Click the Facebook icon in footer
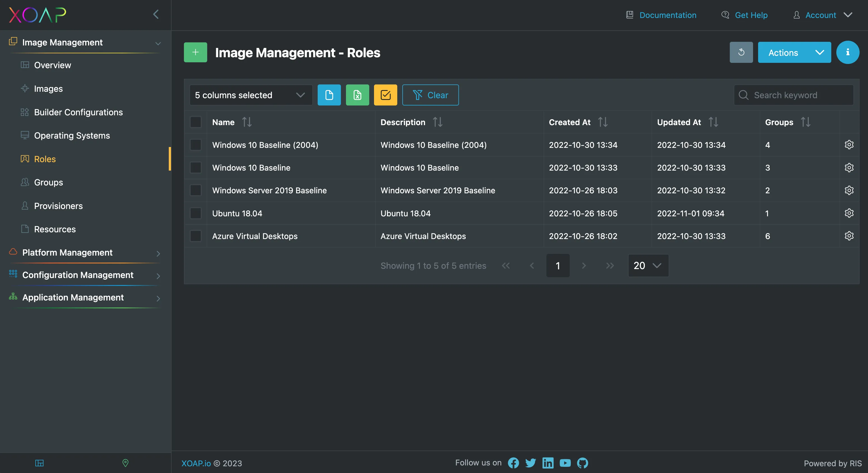 pos(513,463)
